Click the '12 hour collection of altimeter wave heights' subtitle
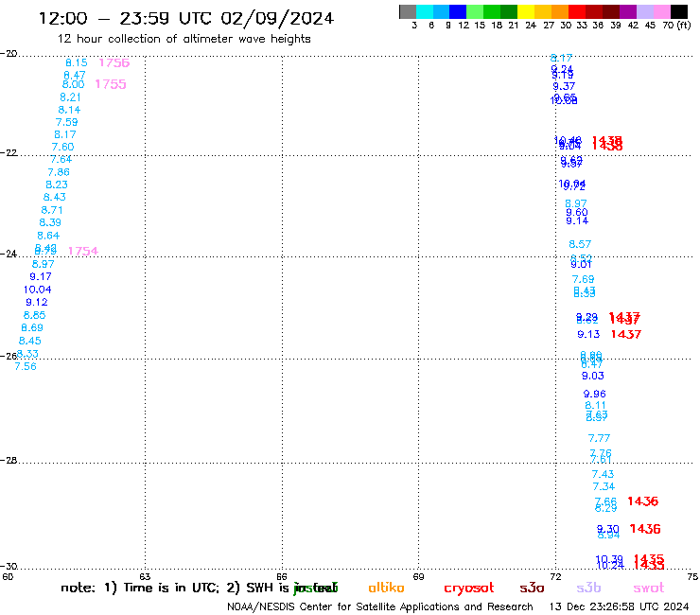The image size is (700, 615). tap(184, 39)
